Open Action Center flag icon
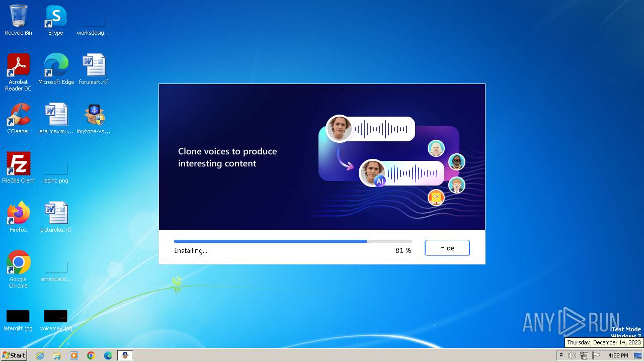Screen dimensions: 644x362 click(x=596, y=355)
